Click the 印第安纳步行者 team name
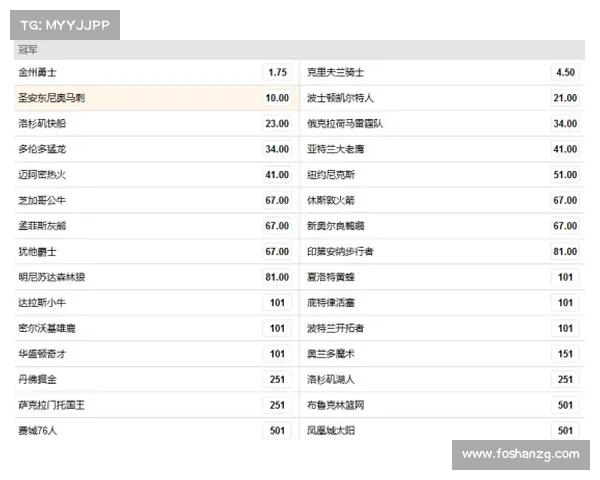The width and height of the screenshot is (600, 480). point(340,251)
